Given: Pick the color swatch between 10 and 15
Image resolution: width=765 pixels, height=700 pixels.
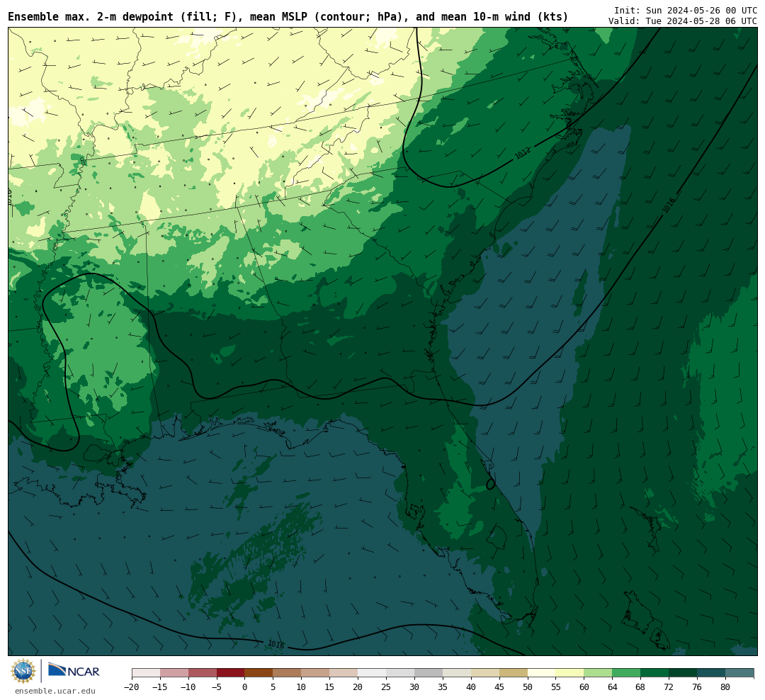Looking at the screenshot, I should pos(316,673).
